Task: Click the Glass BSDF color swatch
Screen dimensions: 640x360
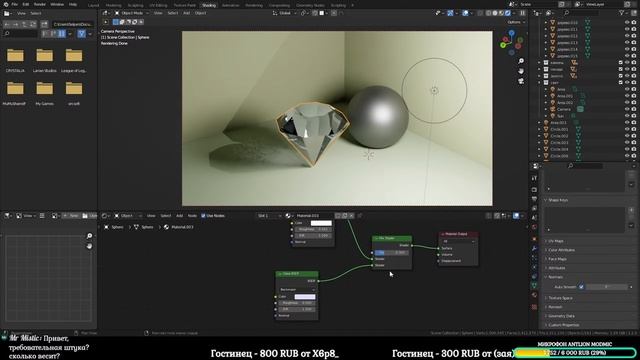Action: point(305,297)
